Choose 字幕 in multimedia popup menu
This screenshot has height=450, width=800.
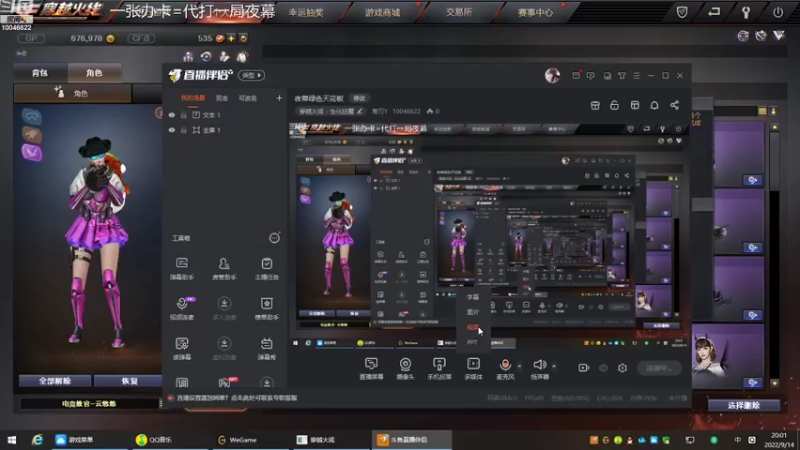pyautogui.click(x=472, y=296)
